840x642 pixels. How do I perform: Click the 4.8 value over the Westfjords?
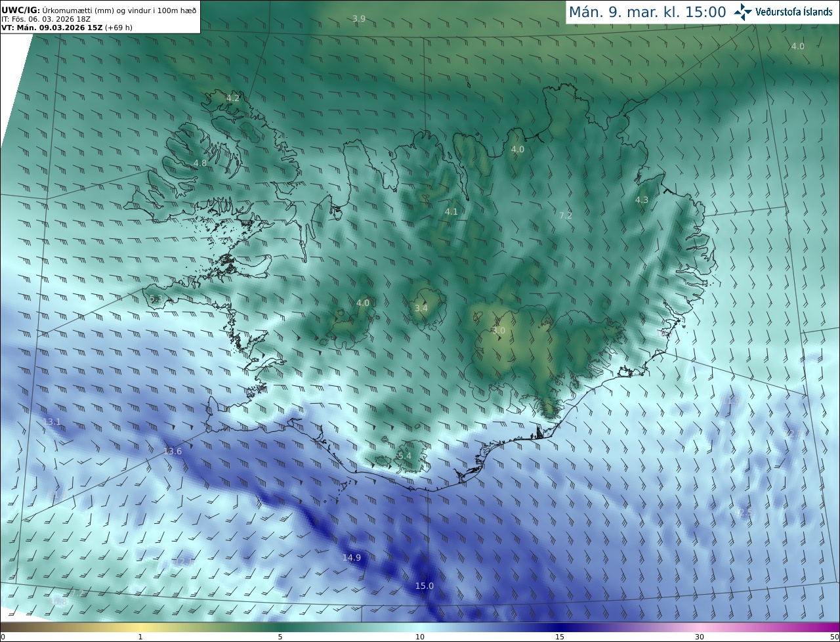point(200,163)
